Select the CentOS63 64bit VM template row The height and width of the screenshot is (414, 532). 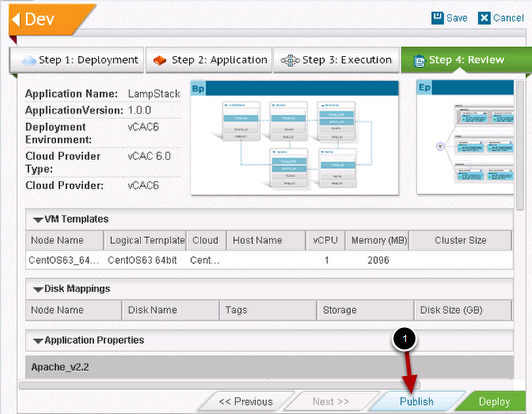pyautogui.click(x=269, y=260)
